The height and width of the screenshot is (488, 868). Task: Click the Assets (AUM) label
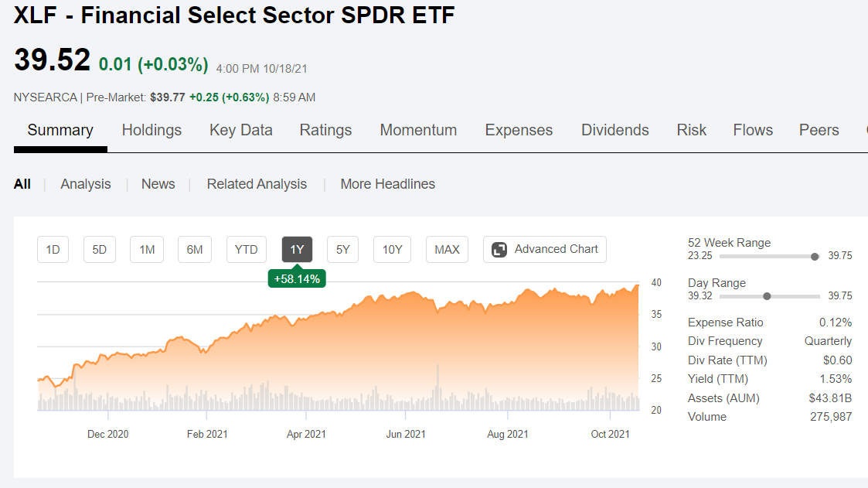coord(723,398)
